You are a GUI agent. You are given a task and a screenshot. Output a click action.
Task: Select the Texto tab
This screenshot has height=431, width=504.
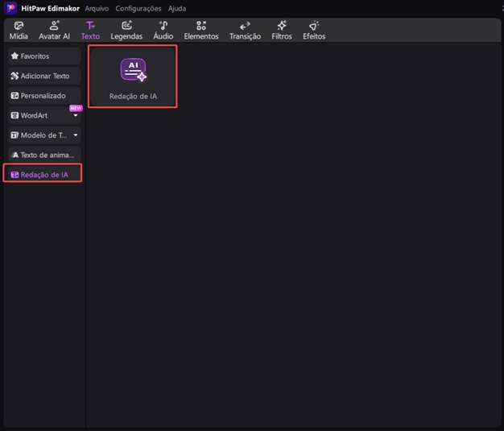(x=90, y=31)
